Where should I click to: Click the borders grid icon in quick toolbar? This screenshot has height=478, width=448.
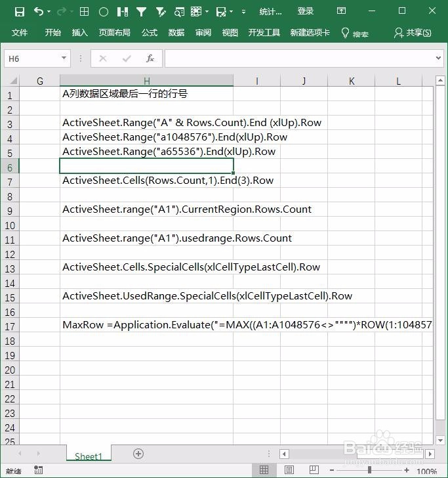click(84, 12)
